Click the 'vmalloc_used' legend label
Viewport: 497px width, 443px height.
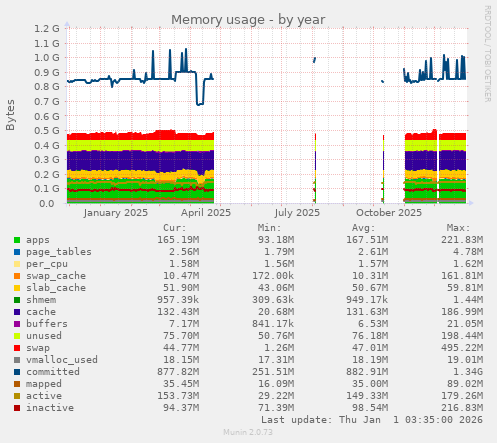[62, 360]
